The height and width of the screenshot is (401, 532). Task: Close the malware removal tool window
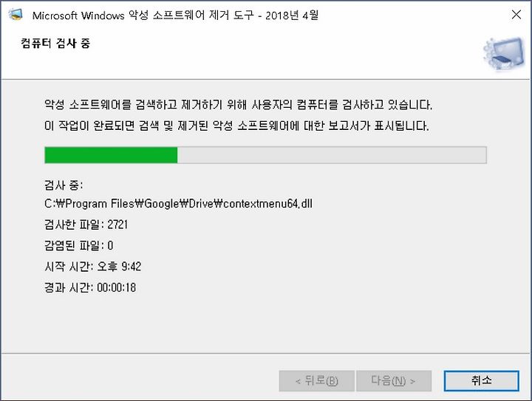coord(516,14)
